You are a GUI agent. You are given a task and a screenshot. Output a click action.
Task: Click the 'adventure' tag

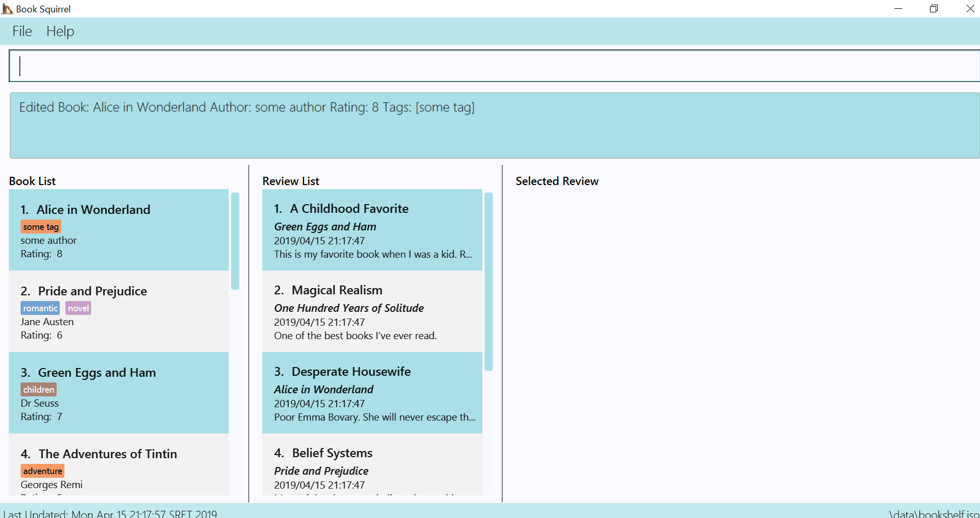(x=43, y=471)
